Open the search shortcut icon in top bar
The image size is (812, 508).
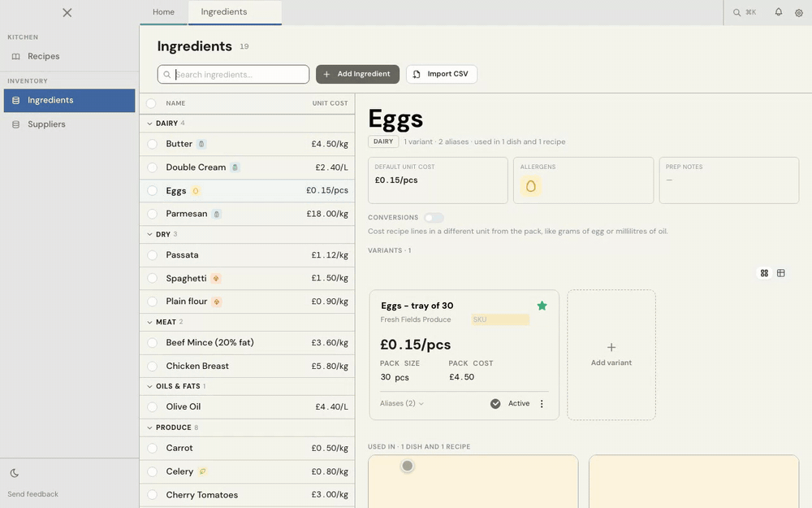(736, 12)
